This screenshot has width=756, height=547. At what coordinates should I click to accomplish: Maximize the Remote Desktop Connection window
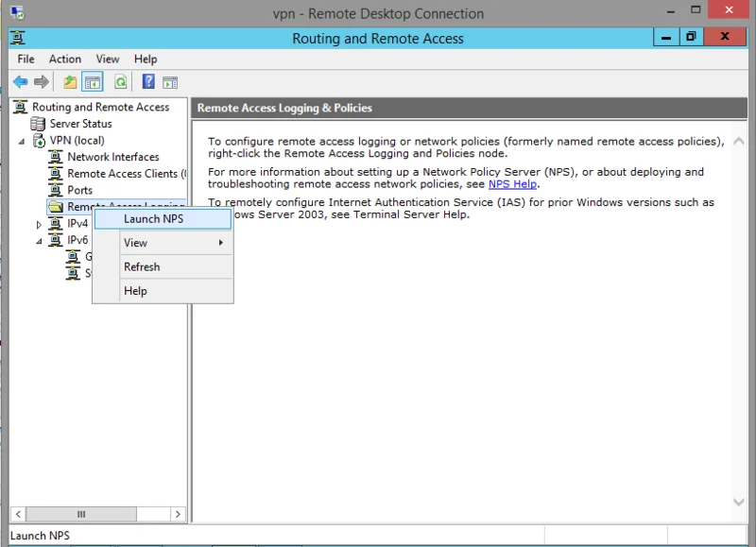(x=696, y=10)
